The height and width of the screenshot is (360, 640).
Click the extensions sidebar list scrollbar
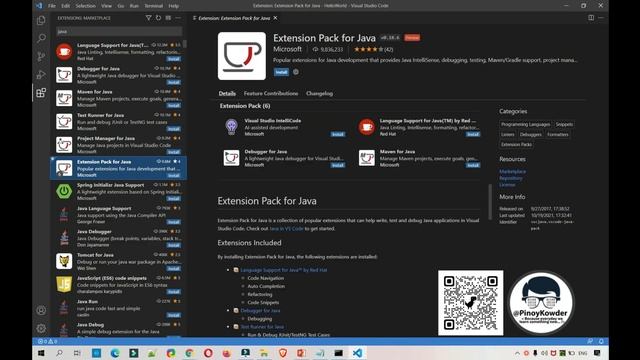(184, 44)
